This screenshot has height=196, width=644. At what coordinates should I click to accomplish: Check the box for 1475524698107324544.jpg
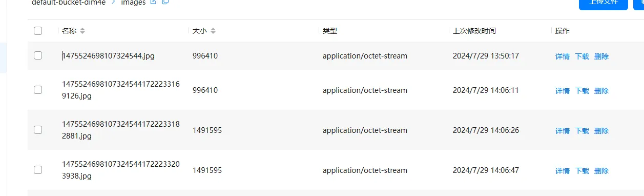[x=38, y=55]
